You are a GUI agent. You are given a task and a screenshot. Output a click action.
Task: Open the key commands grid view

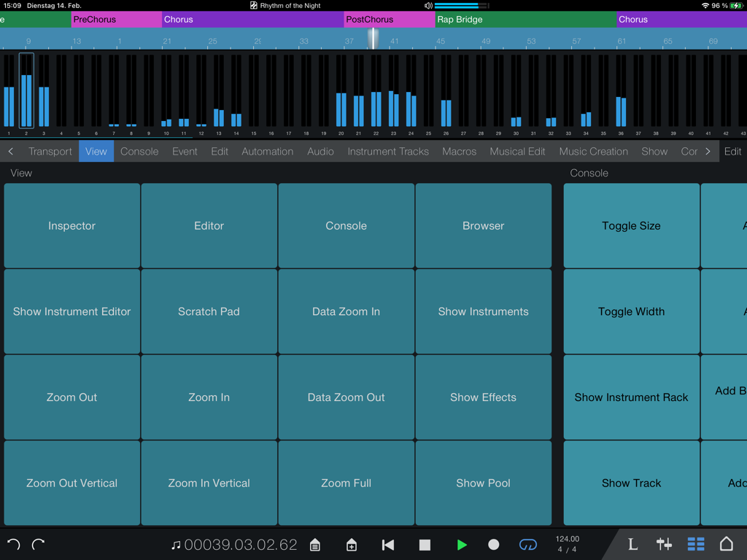(695, 544)
